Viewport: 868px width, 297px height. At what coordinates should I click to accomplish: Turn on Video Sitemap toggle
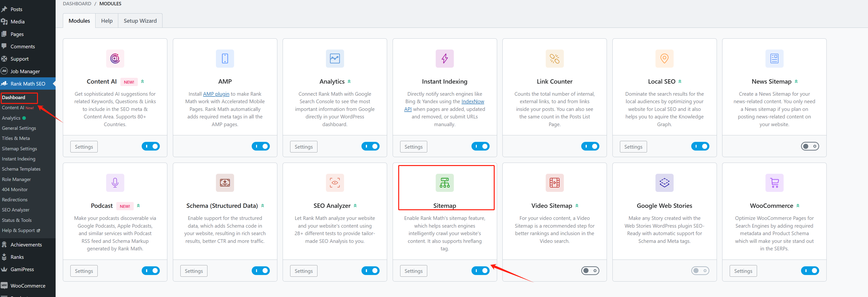pos(590,271)
